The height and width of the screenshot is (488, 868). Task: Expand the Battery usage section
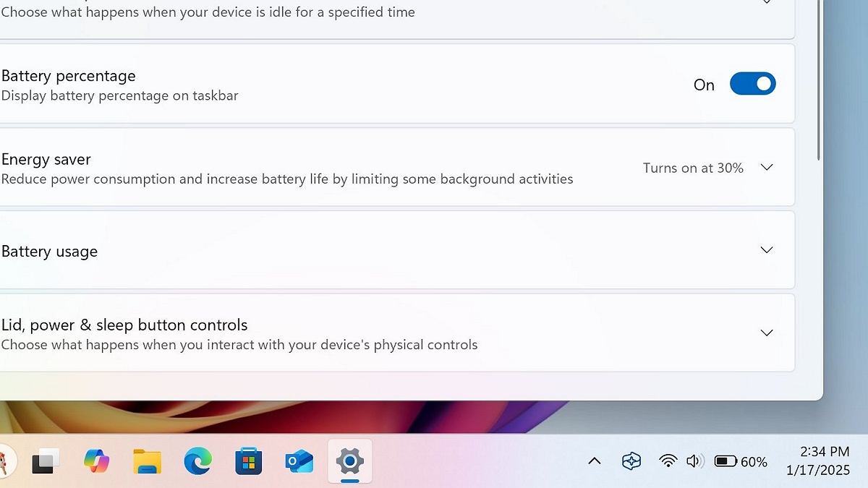pos(396,250)
